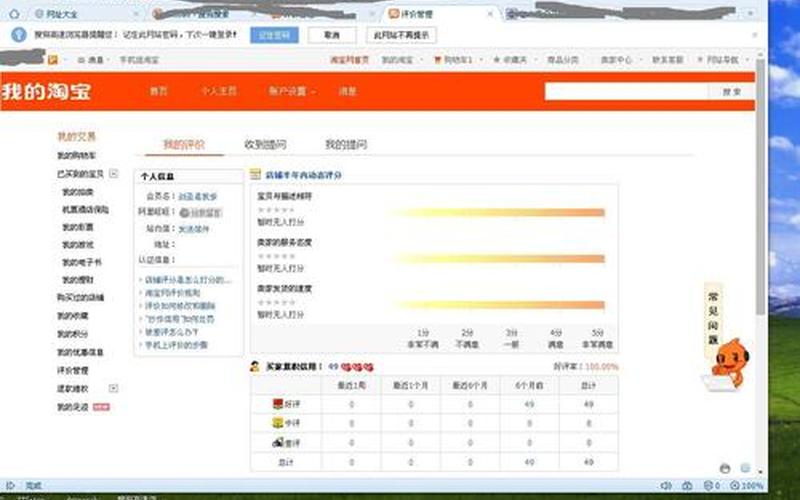Click the small orange icon beside the username
Viewport: 800px width, 500px height.
coord(53,60)
